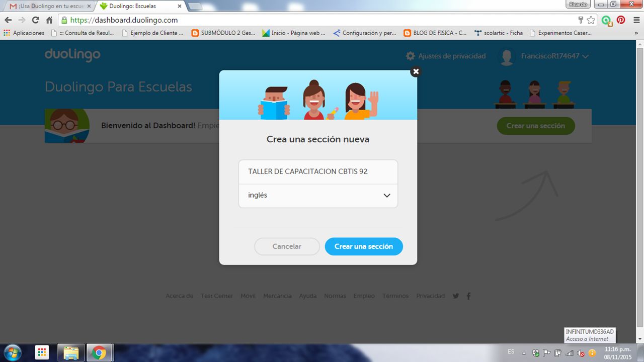Open browser home page icon
Screen dimensions: 644x362
point(49,20)
